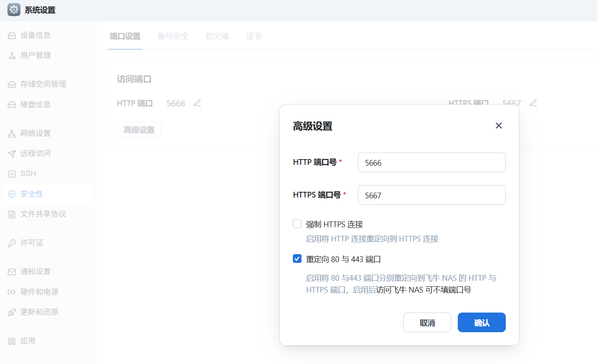
Task: Click the 访问飞牛 NAS 可不填端口号 description text
Action: tap(424, 290)
